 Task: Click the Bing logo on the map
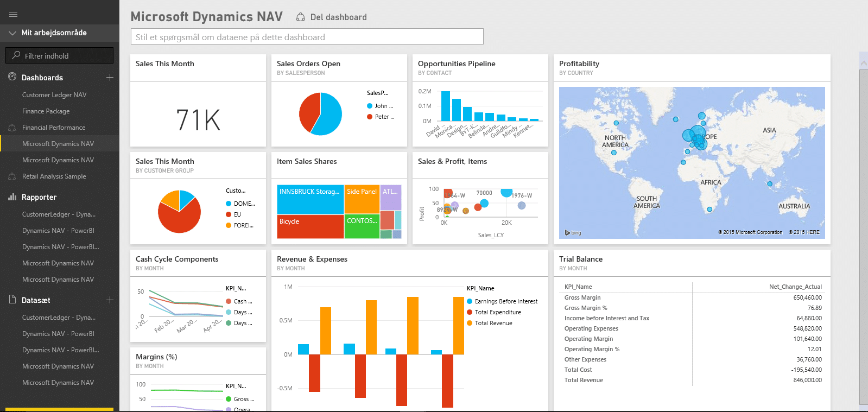(x=573, y=232)
